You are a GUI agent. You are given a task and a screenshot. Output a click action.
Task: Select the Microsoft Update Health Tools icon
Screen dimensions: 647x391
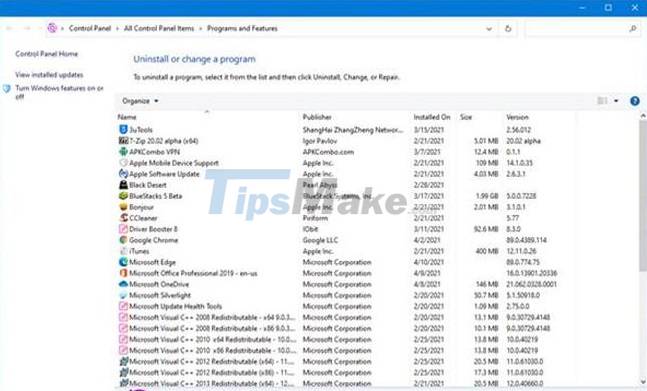pyautogui.click(x=123, y=306)
